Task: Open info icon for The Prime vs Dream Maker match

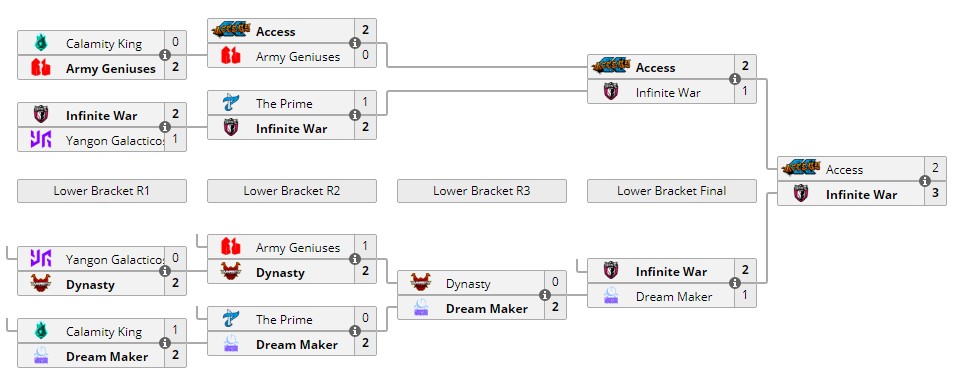Action: click(354, 331)
